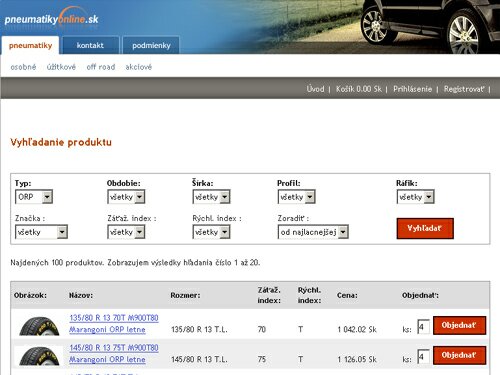The height and width of the screenshot is (375, 500).
Task: Select the akciové category
Action: [139, 67]
